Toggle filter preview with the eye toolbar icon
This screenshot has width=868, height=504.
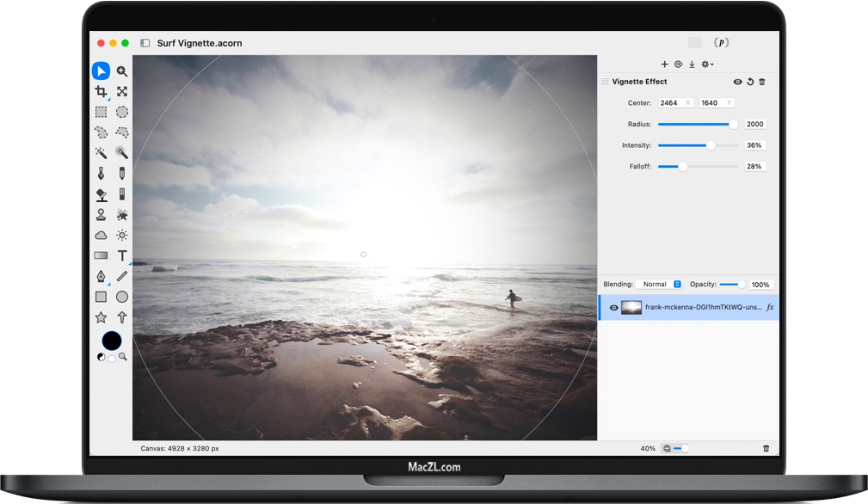(x=678, y=64)
